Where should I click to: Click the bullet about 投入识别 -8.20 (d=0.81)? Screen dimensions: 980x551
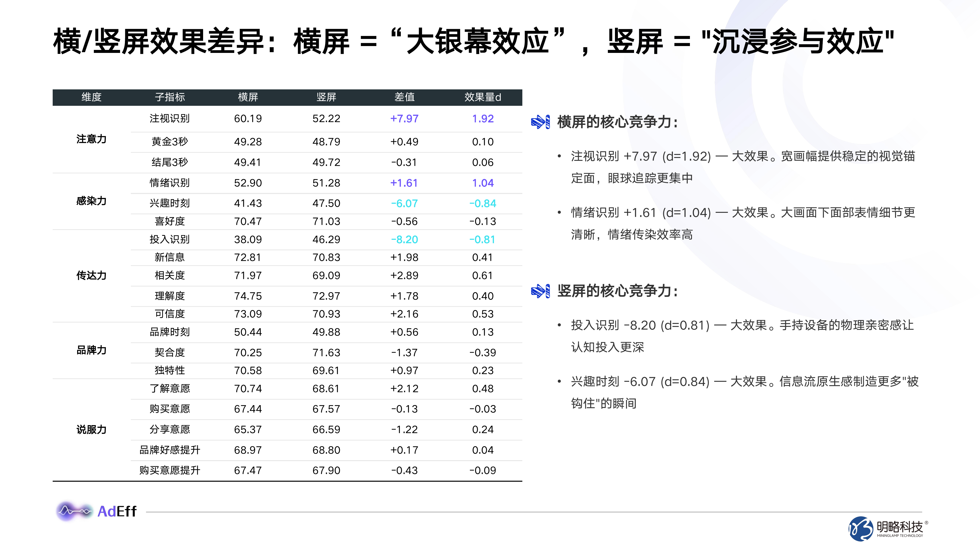pyautogui.click(x=742, y=336)
